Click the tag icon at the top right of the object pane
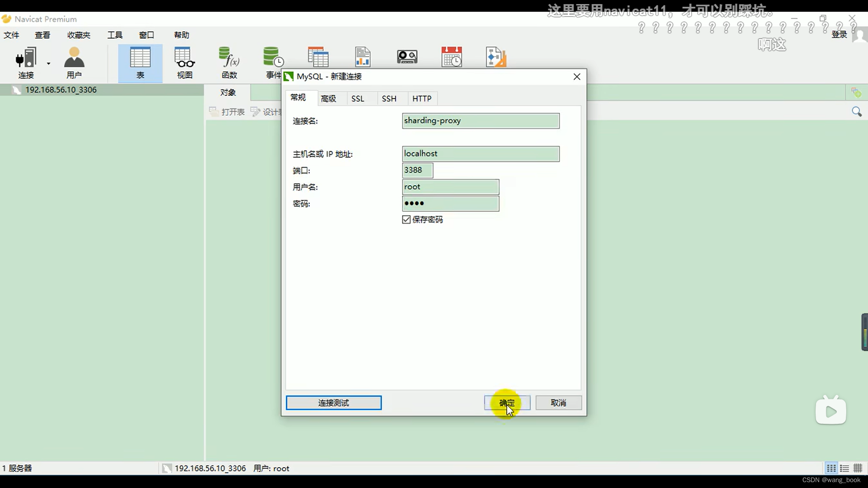The image size is (868, 488). 856,93
